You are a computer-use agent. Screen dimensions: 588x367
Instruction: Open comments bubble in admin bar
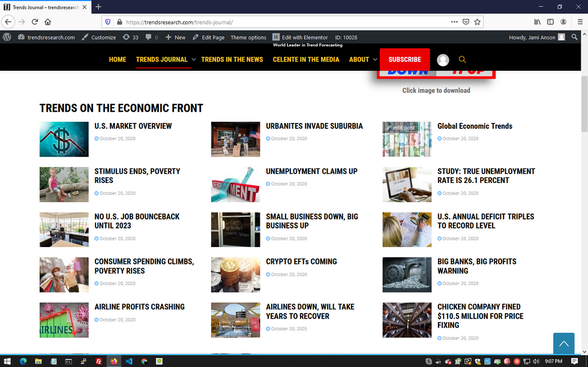click(x=151, y=37)
